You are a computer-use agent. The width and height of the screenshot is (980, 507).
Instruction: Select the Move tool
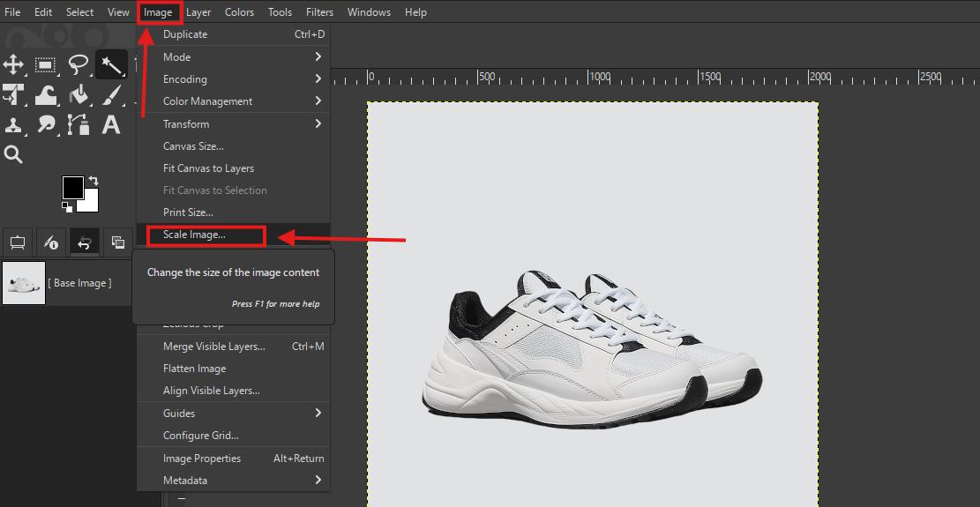[13, 64]
